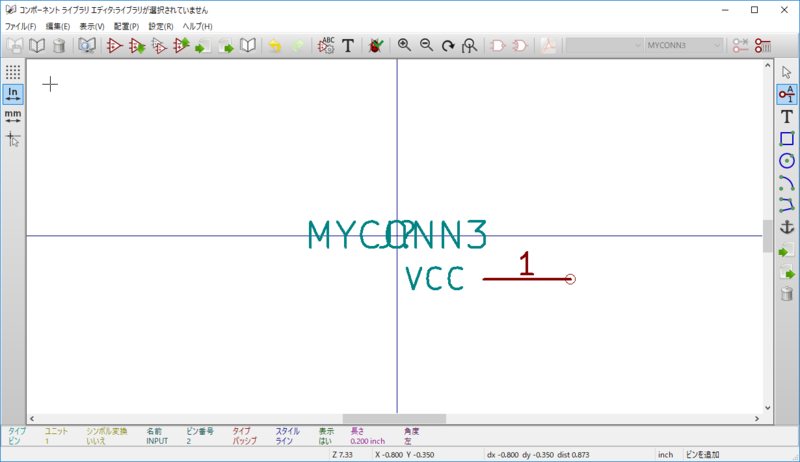The height and width of the screenshot is (462, 800).
Task: Switch units to millimeters
Action: [13, 116]
